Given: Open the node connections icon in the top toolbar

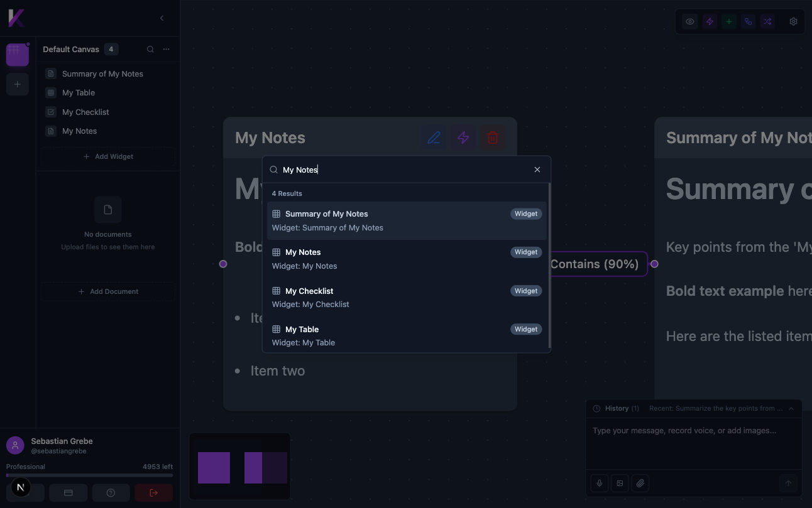Looking at the screenshot, I should coord(748,21).
